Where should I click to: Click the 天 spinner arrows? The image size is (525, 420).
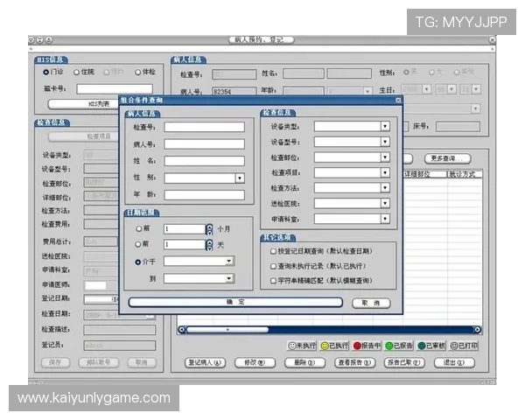pos(209,245)
